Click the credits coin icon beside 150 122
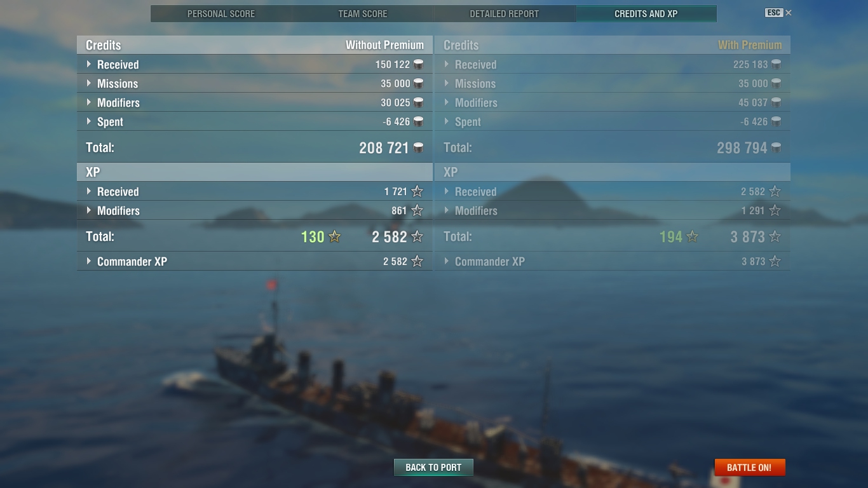The height and width of the screenshot is (488, 868). 418,64
